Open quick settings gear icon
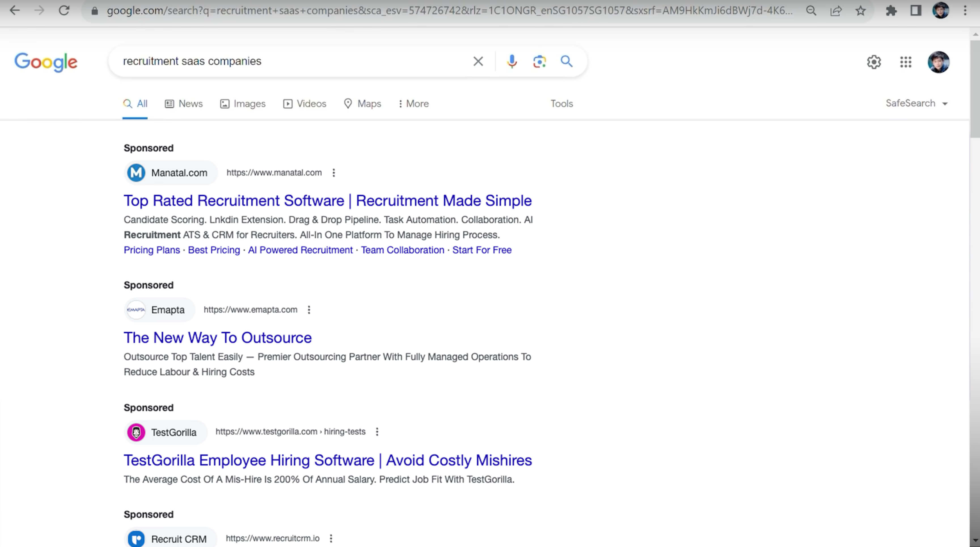The image size is (980, 547). point(874,62)
